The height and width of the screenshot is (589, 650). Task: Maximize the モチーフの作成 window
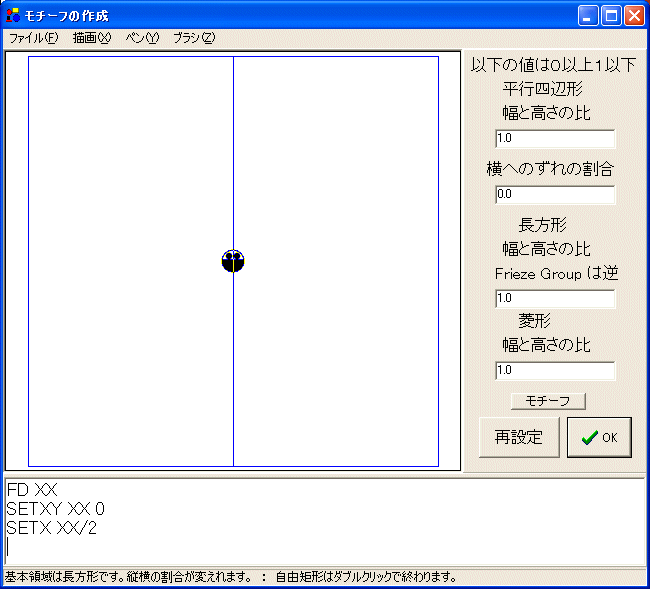coord(611,16)
